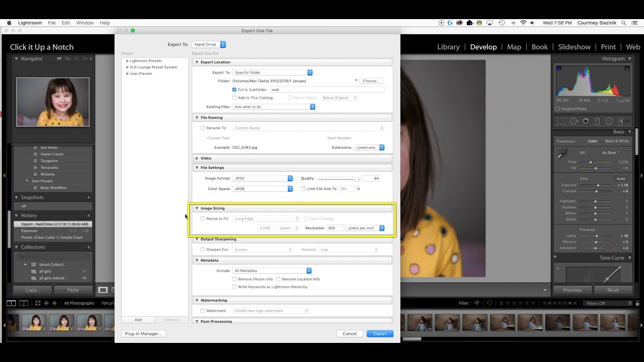Open Export To Hard Drive dropdown
644x362 pixels.
pos(209,44)
